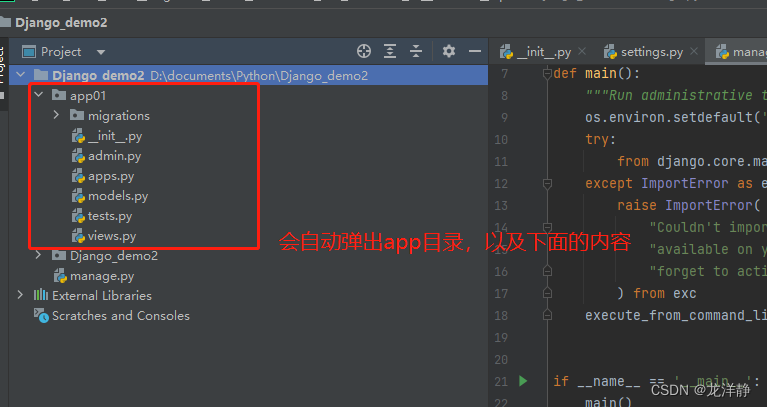This screenshot has width=767, height=407.
Task: Click the fold end marker at line 18
Action: pos(547,315)
